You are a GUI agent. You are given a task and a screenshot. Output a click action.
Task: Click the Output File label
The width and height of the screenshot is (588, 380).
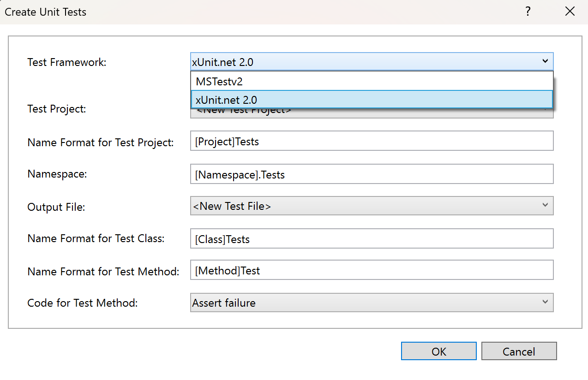coord(56,207)
